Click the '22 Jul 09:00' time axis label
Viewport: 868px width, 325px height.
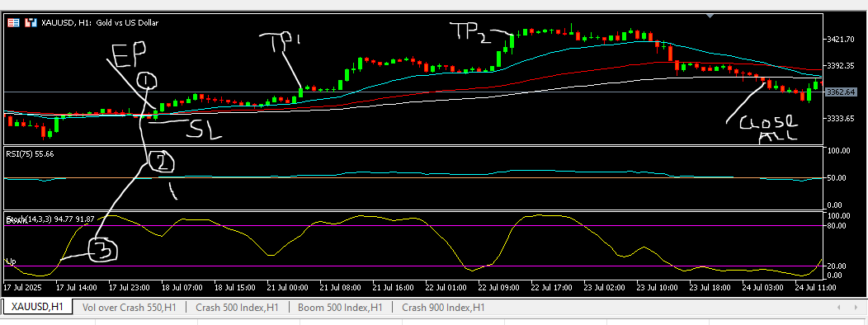498,288
